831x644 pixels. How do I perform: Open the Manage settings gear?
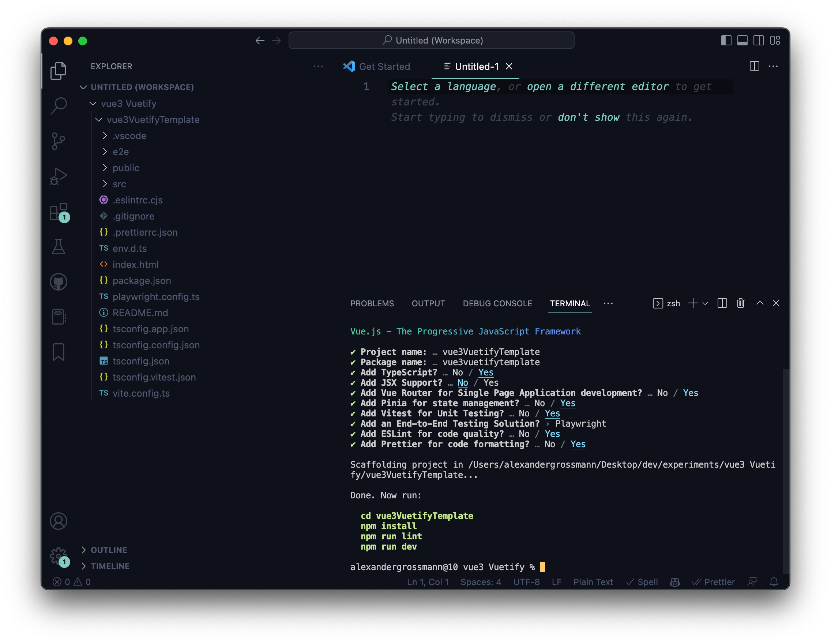[x=59, y=556]
